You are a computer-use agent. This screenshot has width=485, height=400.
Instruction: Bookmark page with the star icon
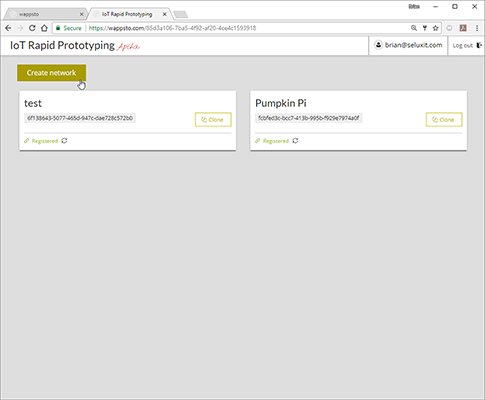tap(435, 28)
